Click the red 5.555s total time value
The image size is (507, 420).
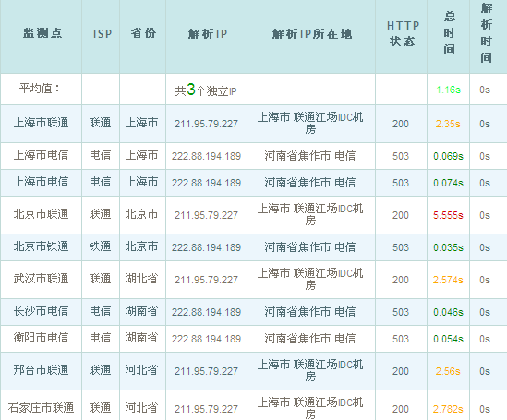pyautogui.click(x=448, y=215)
